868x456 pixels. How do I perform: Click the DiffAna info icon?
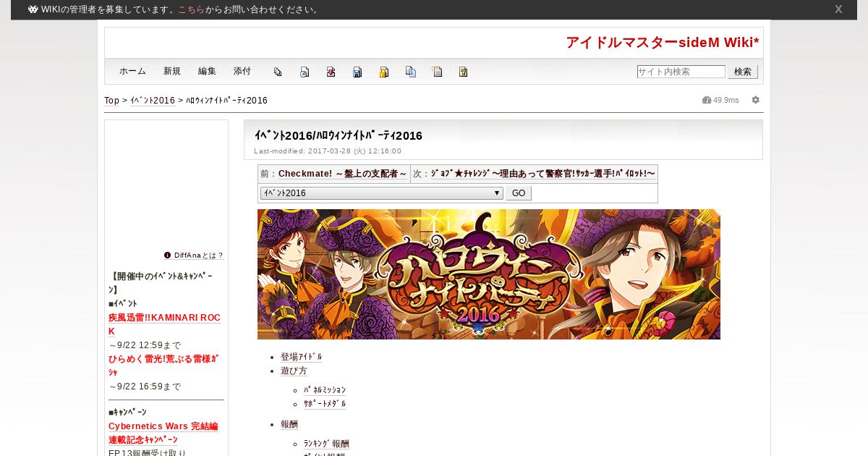tap(168, 256)
